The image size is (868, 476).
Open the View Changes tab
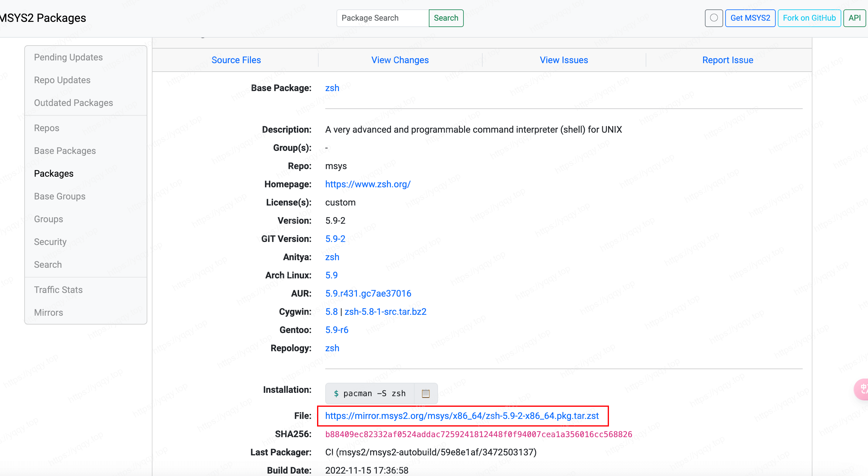400,60
